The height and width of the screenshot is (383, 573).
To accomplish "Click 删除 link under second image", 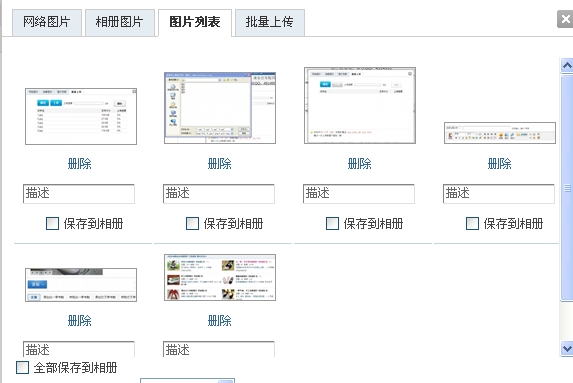I will (220, 163).
